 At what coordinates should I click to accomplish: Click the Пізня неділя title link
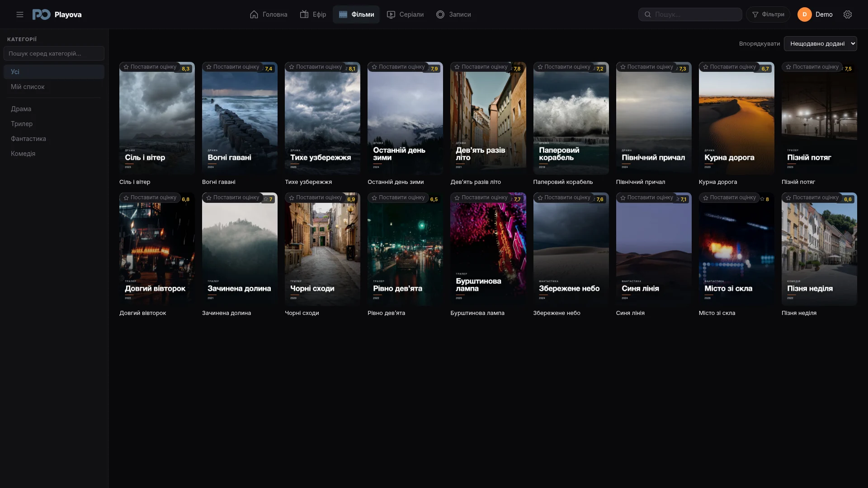click(x=799, y=313)
